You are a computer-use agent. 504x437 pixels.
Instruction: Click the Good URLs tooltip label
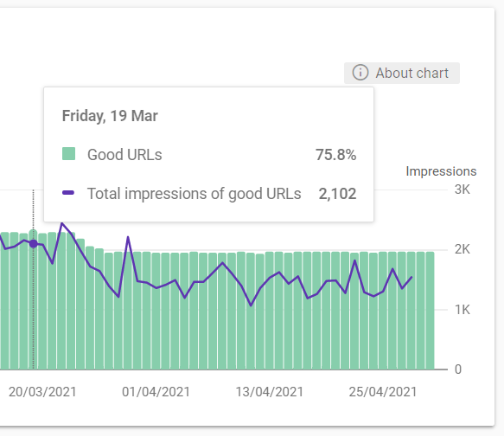pos(124,155)
